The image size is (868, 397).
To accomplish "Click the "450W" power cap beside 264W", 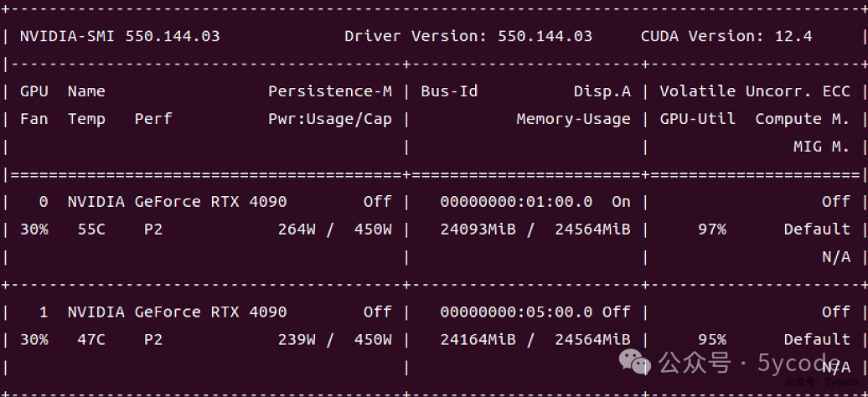I will coord(373,229).
